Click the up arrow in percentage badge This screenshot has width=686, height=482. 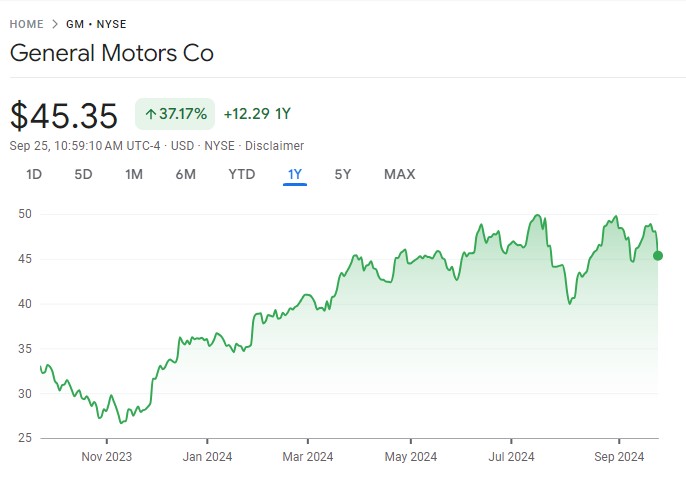click(151, 114)
